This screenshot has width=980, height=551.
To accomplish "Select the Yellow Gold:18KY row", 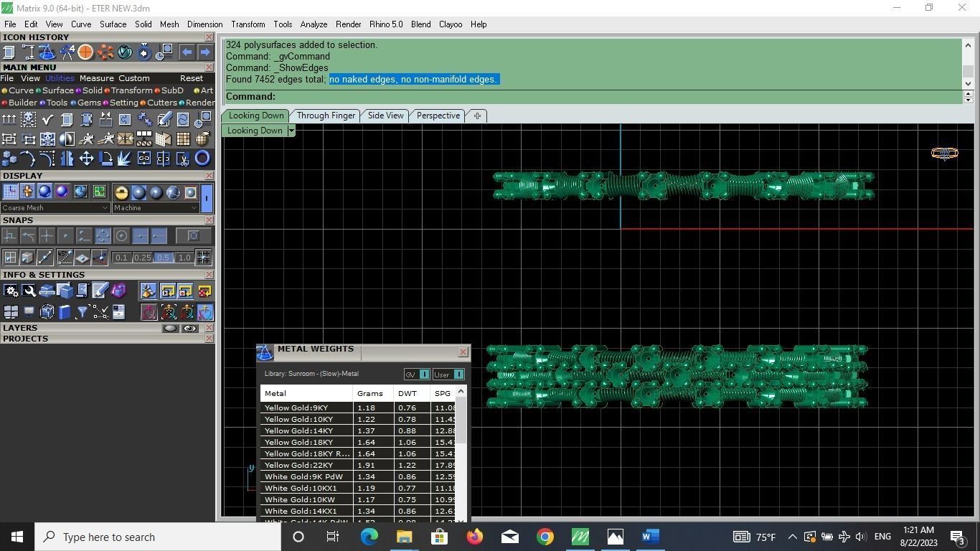I will [357, 443].
